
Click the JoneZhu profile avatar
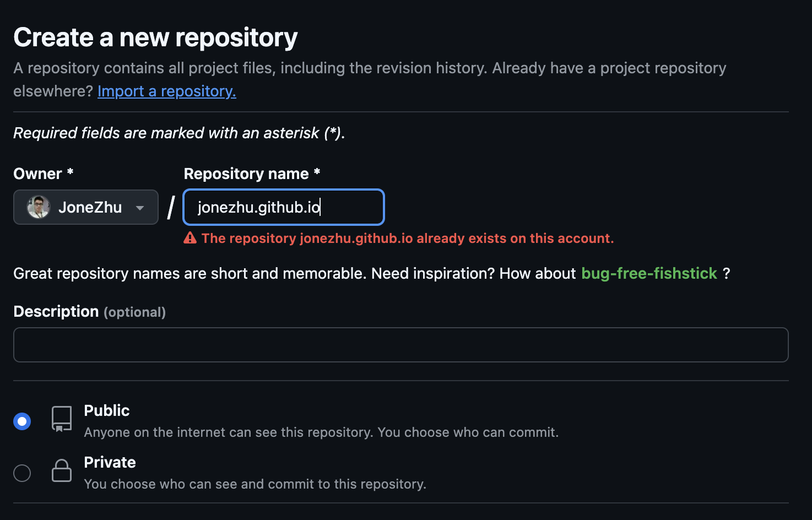pyautogui.click(x=39, y=207)
